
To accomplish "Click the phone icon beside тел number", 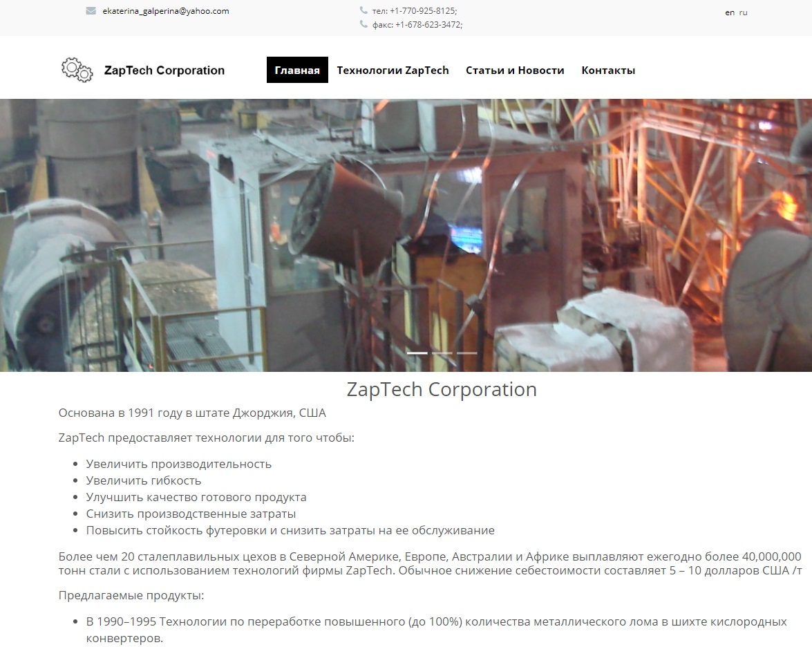I will pyautogui.click(x=363, y=10).
